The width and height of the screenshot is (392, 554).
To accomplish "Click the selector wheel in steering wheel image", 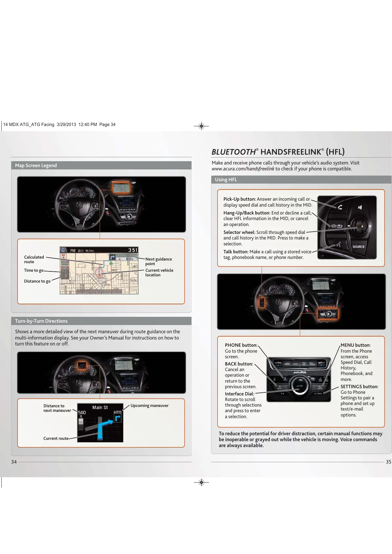I will [x=359, y=226].
